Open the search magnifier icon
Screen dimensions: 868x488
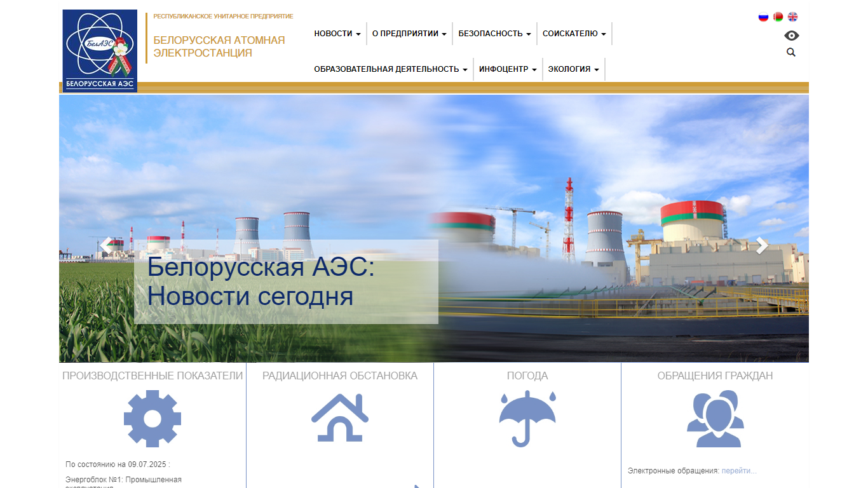click(x=791, y=53)
